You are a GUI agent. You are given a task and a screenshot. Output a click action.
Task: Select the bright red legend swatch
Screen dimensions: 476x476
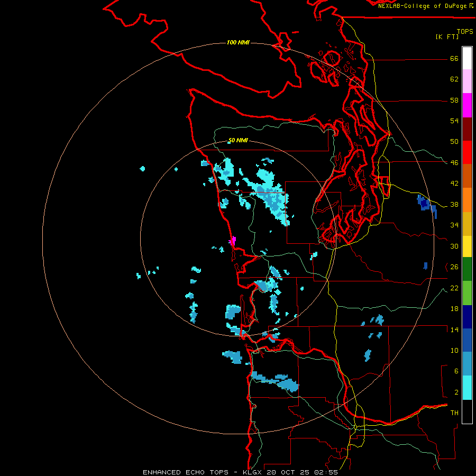(x=467, y=152)
